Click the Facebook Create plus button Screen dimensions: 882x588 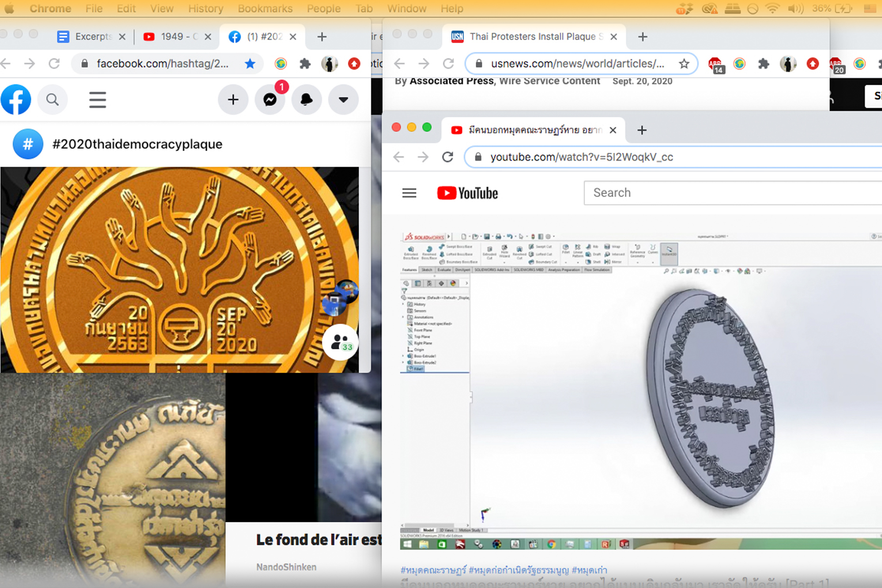pos(233,99)
